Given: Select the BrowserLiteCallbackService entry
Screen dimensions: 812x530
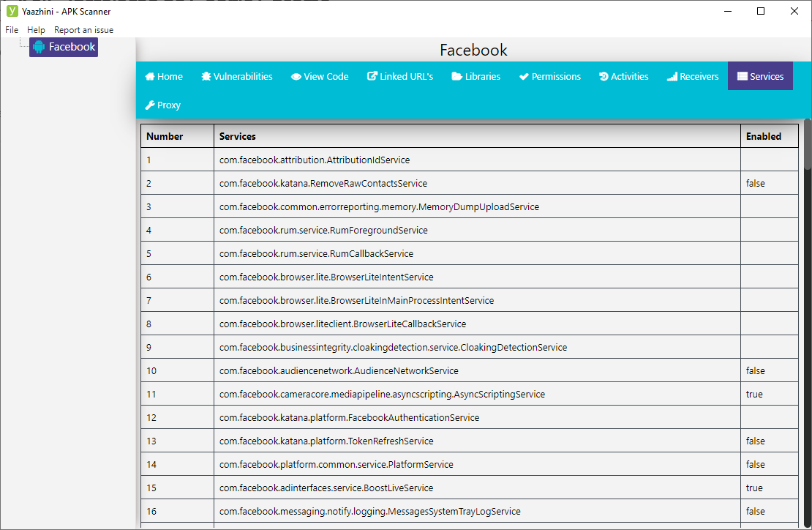Looking at the screenshot, I should [x=342, y=324].
